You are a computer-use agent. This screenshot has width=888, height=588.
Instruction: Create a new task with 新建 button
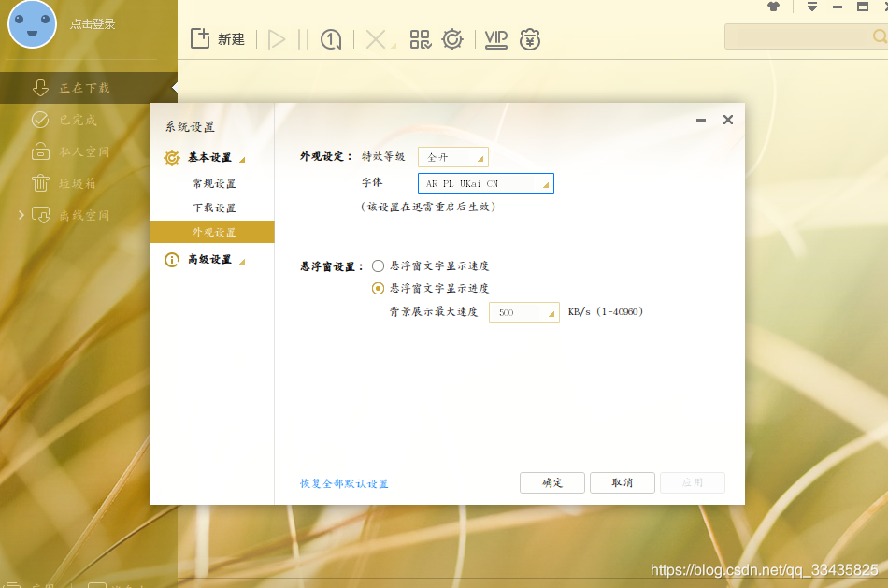coord(218,39)
